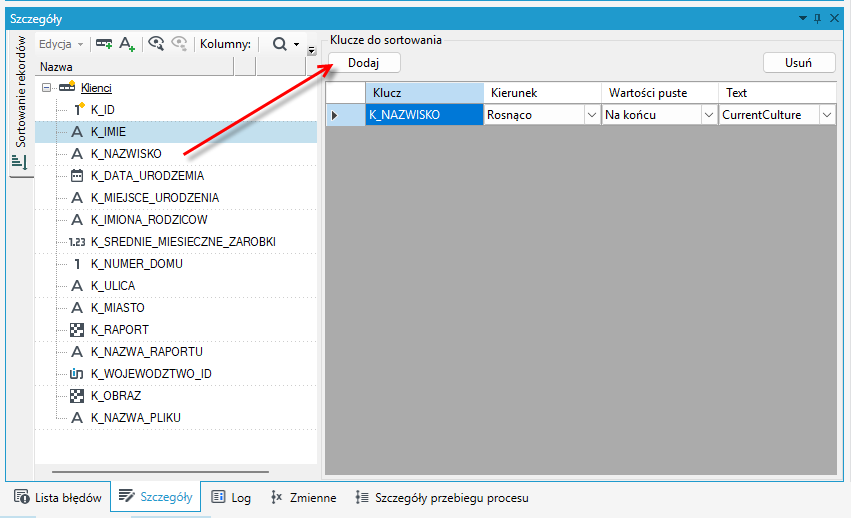Click the show columns eye icon
851x518 pixels.
[156, 44]
